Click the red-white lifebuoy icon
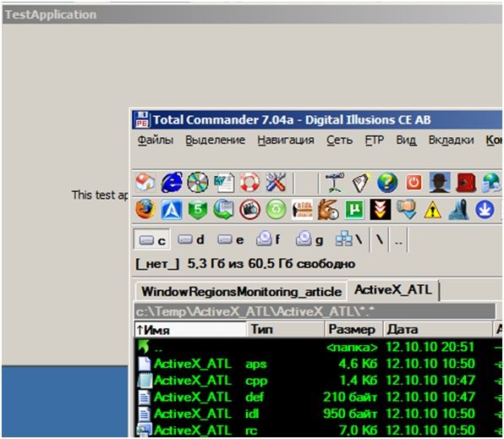This screenshot has width=504, height=439. (249, 183)
